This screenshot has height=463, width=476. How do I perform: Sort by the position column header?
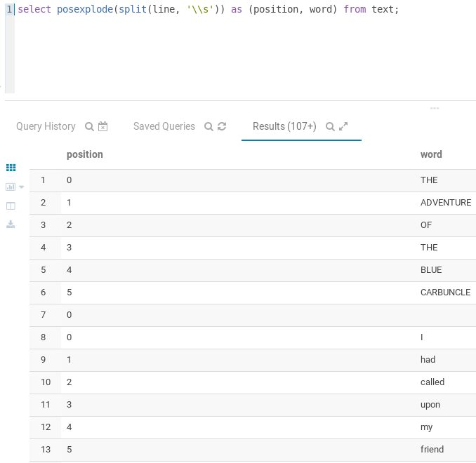(x=85, y=154)
